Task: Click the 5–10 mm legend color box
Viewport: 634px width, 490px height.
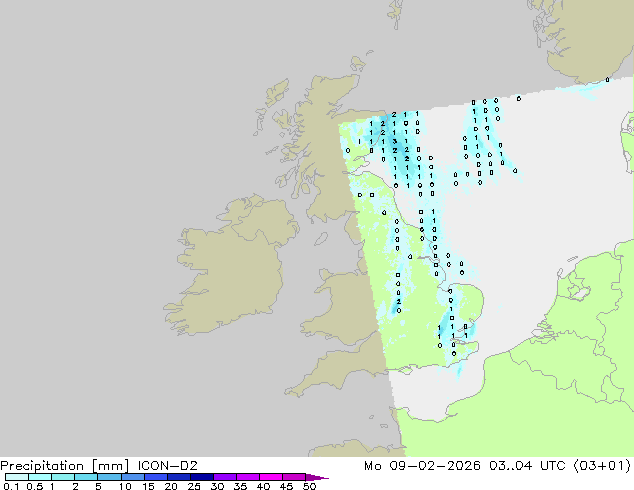Action: pos(109,477)
